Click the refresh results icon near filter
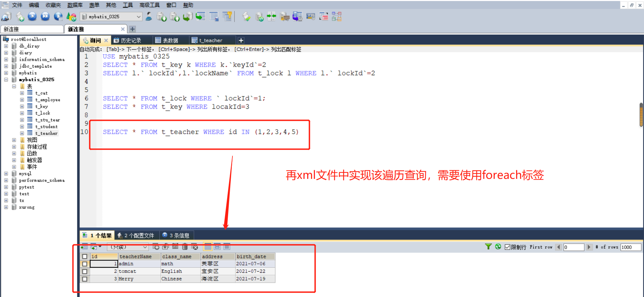This screenshot has width=644, height=297. (x=498, y=247)
